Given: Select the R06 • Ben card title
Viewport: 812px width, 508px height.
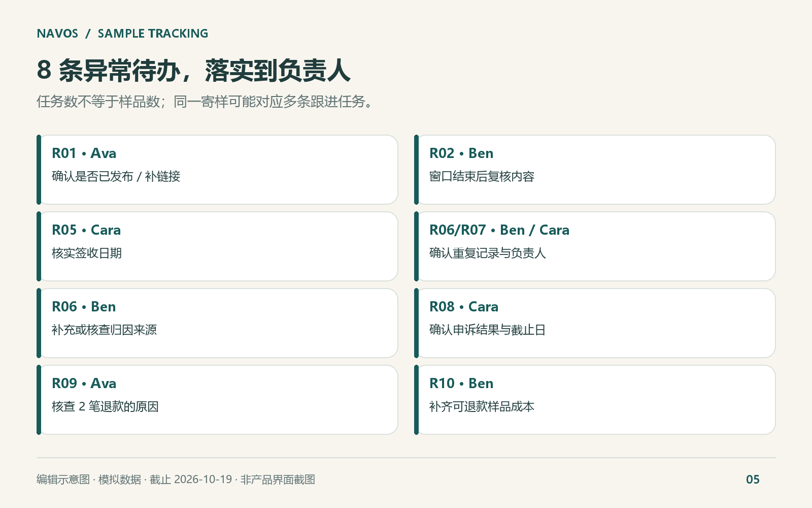Looking at the screenshot, I should (x=84, y=307).
